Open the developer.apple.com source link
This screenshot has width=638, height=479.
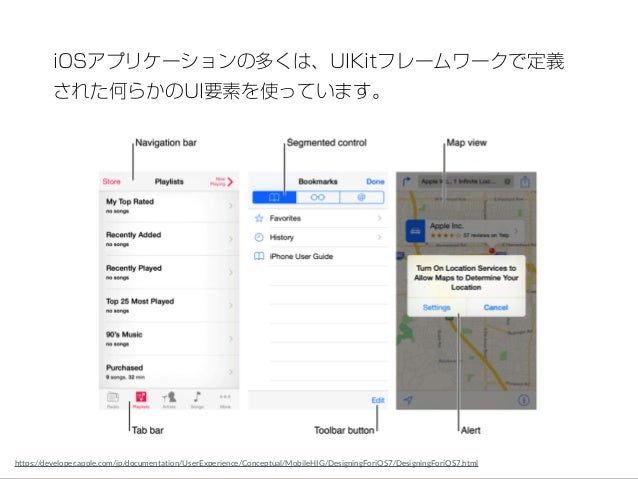pos(246,463)
